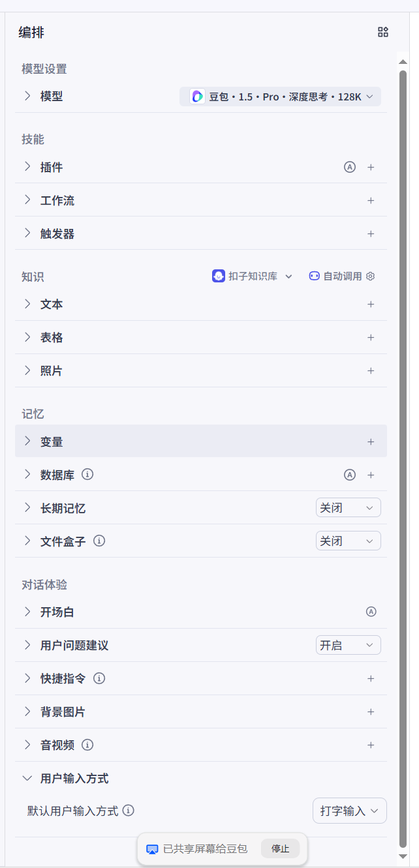Click the info icon beside 默认用户输入方式
This screenshot has height=868, width=419.
point(129,811)
